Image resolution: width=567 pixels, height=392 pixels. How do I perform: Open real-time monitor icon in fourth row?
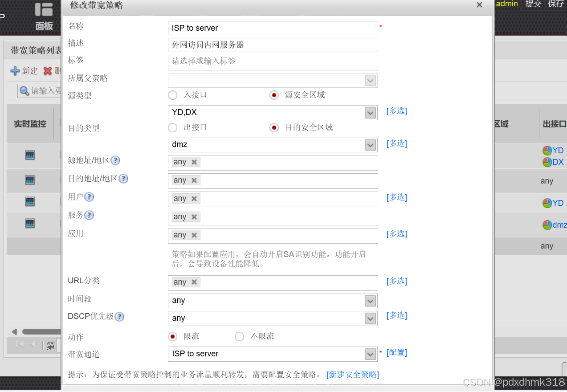[x=30, y=223]
